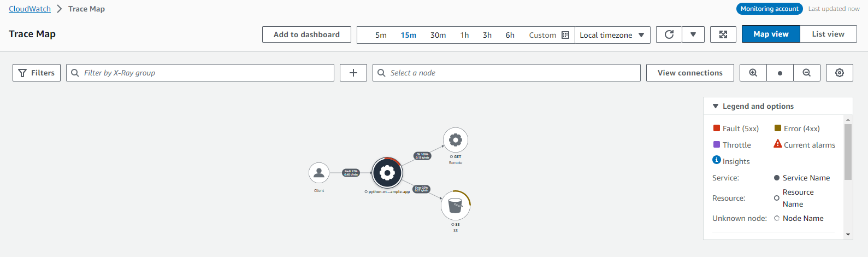Focus the Select a node search field
Viewport: 868px width, 257px height.
pyautogui.click(x=506, y=73)
